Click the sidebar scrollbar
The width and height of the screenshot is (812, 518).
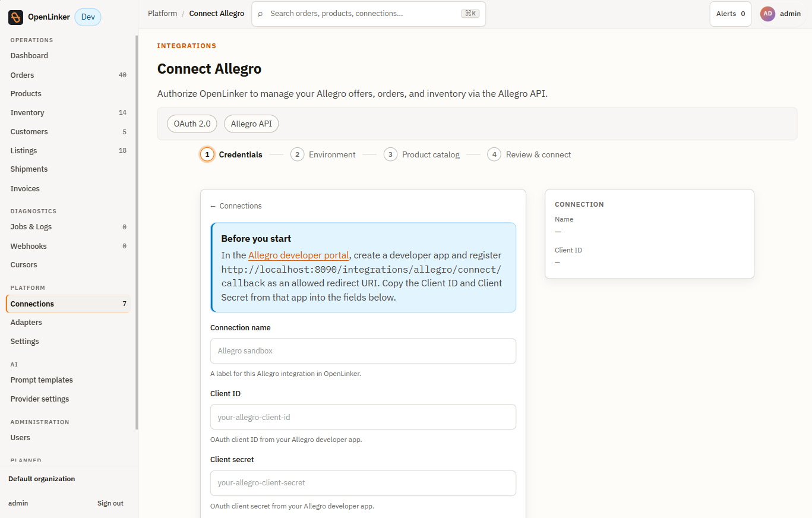coord(137,232)
